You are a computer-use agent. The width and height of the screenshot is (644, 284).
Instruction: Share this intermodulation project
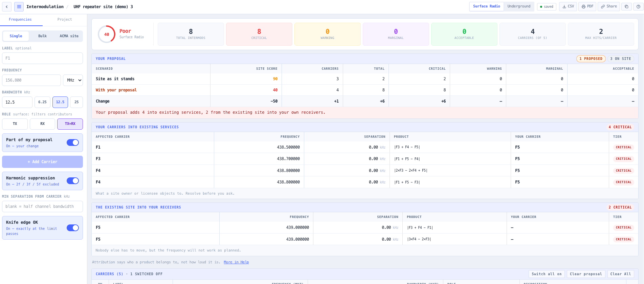[609, 6]
